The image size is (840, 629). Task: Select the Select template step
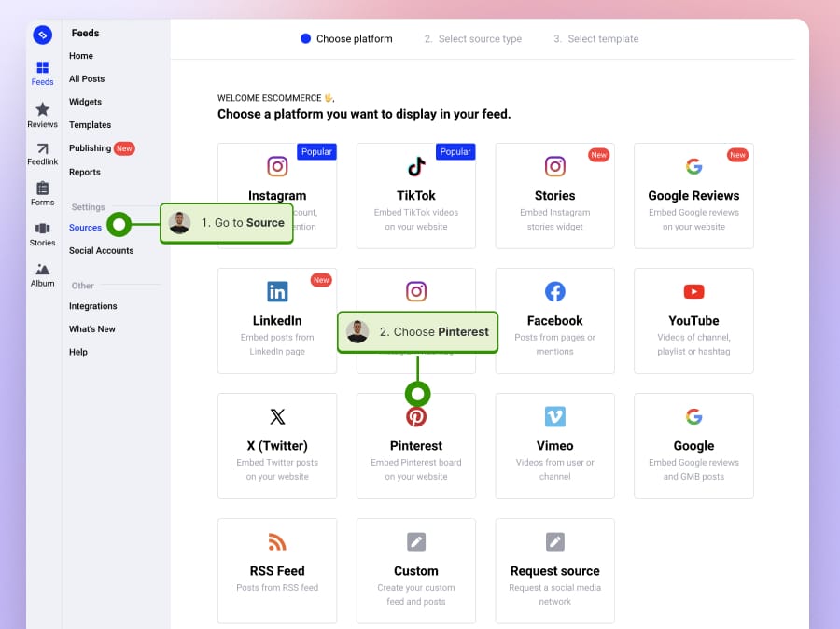(x=596, y=38)
